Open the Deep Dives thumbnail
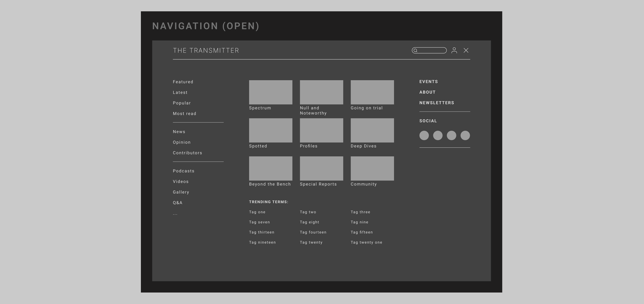 pyautogui.click(x=372, y=130)
